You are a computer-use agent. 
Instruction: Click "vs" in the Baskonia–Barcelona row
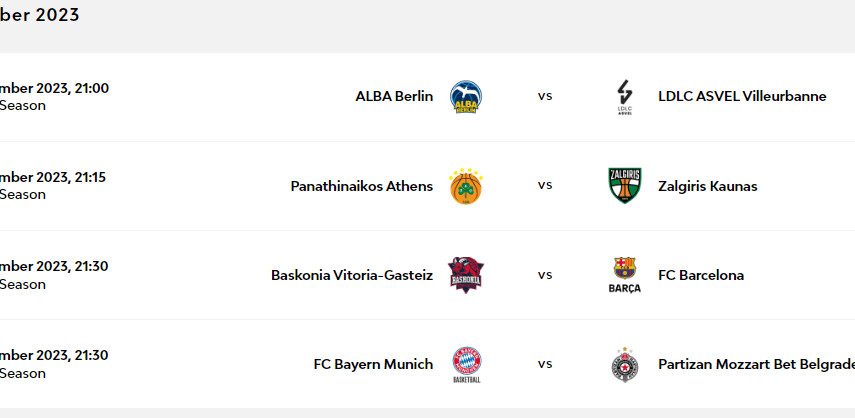tap(545, 275)
